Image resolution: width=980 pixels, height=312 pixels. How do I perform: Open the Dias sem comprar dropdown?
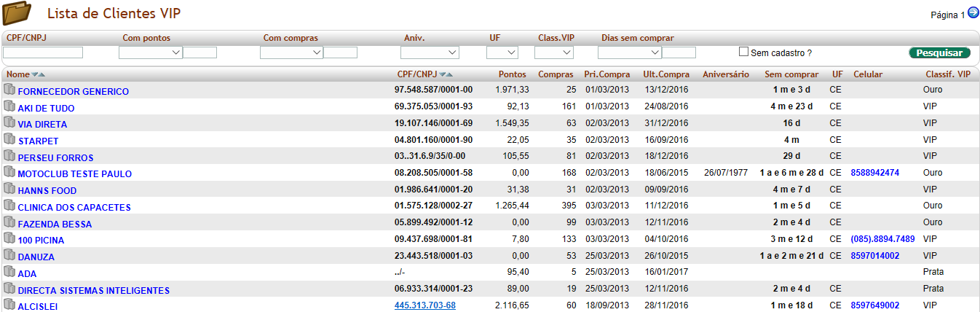[629, 52]
